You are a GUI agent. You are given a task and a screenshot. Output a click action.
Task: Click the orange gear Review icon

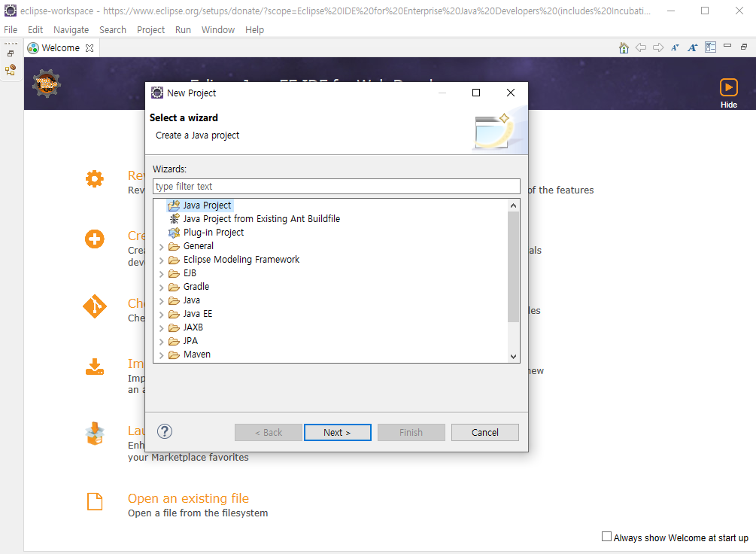95,178
